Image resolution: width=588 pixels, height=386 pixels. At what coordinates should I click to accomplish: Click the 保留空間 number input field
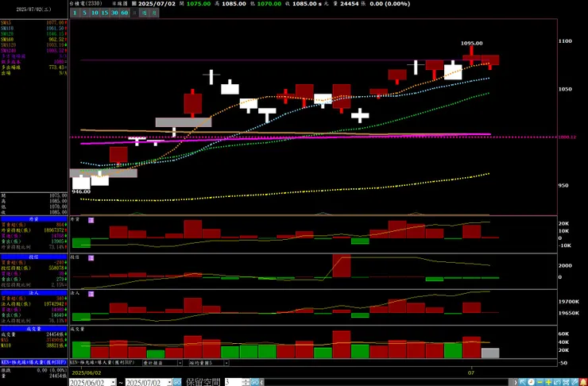tap(234, 382)
